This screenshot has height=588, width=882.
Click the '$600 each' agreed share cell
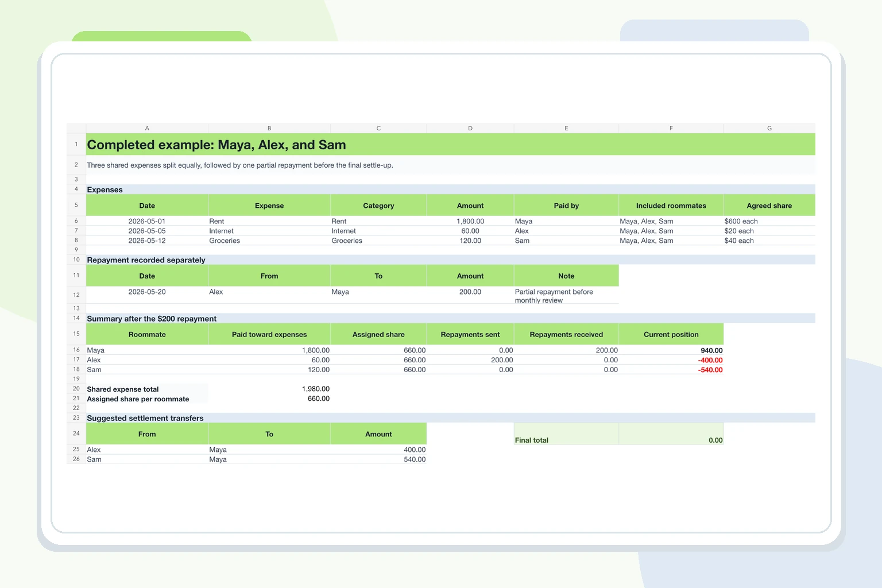tap(769, 221)
